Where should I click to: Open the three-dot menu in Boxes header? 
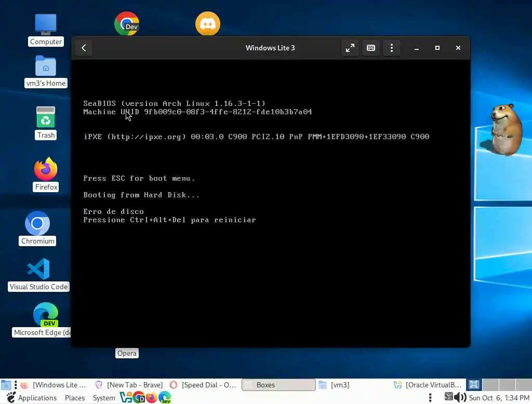(x=392, y=48)
